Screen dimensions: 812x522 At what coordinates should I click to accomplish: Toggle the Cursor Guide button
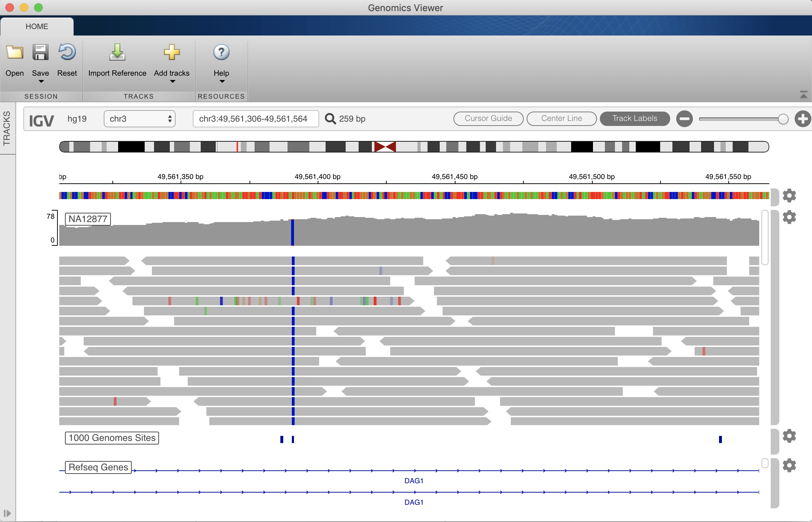tap(487, 118)
